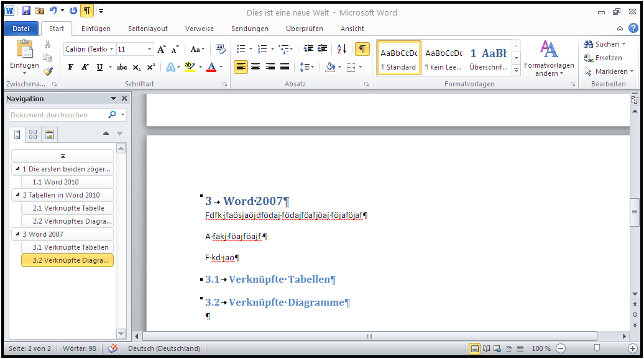Expand the styles gallery more arrow
This screenshot has height=359, width=644.
517,71
